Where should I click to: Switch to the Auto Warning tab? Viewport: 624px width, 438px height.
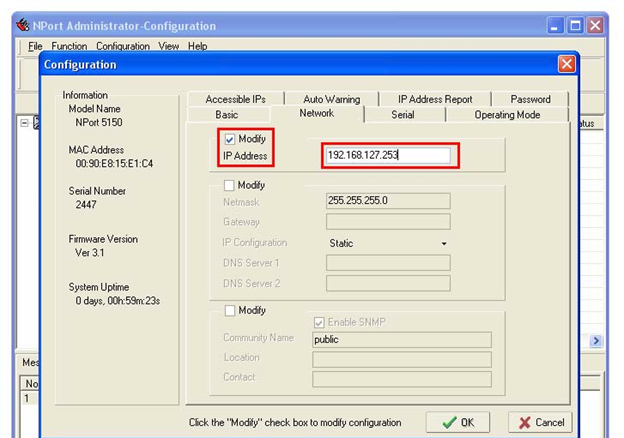pos(332,99)
